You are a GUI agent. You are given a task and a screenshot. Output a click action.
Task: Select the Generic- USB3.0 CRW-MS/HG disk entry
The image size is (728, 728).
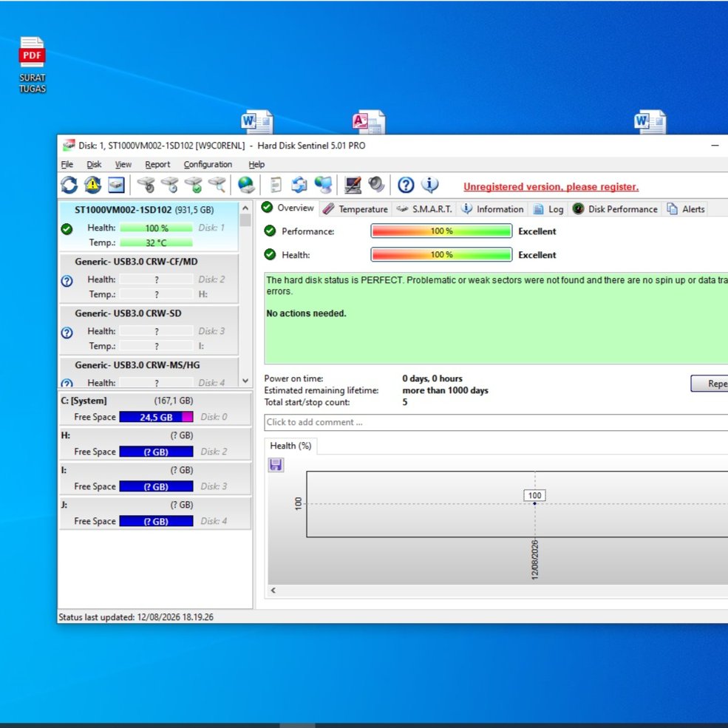(x=149, y=372)
